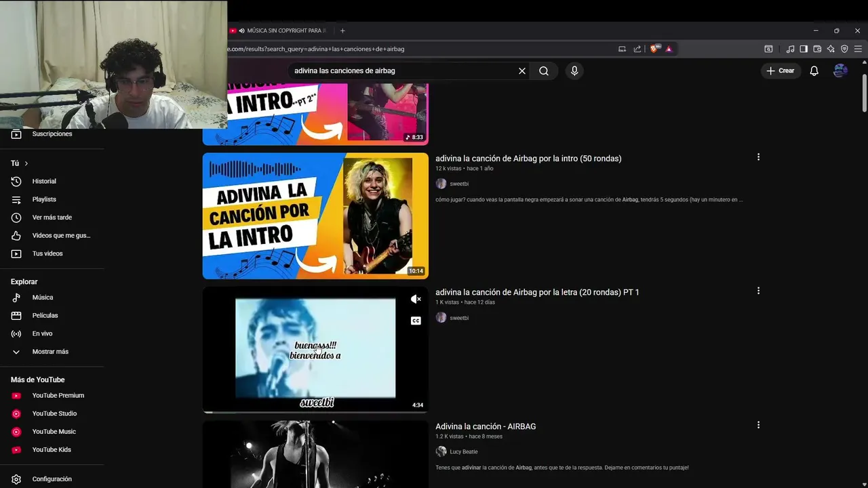Open options for 'por la intro (50 rondas)' video
The height and width of the screenshot is (488, 868).
(x=758, y=157)
